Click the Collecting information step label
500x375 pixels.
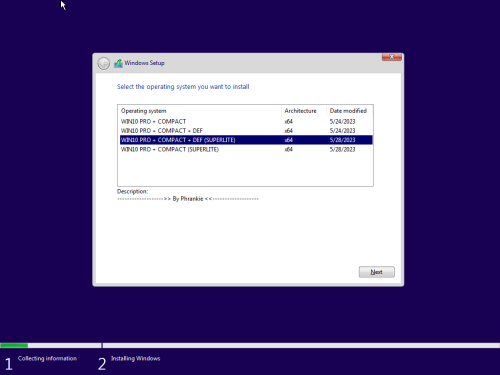pyautogui.click(x=47, y=358)
